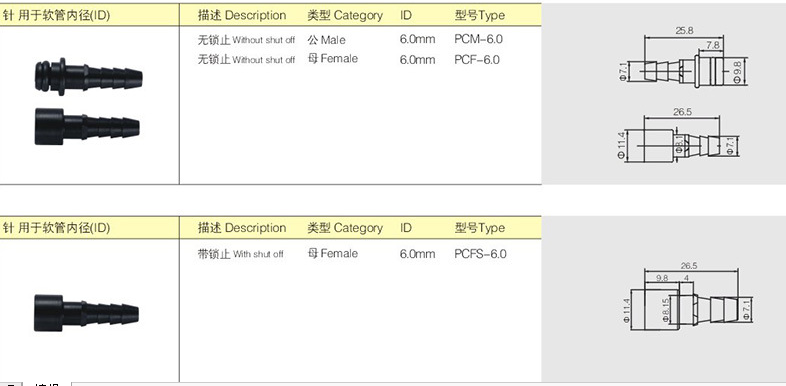Viewport: 786px width, 386px height.
Task: Click the male connector product photo
Action: [x=89, y=77]
